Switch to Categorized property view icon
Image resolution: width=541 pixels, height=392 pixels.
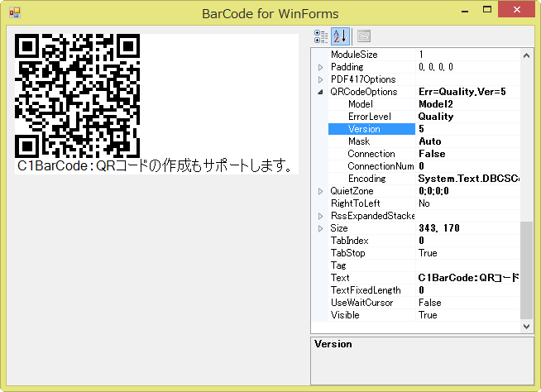click(321, 36)
